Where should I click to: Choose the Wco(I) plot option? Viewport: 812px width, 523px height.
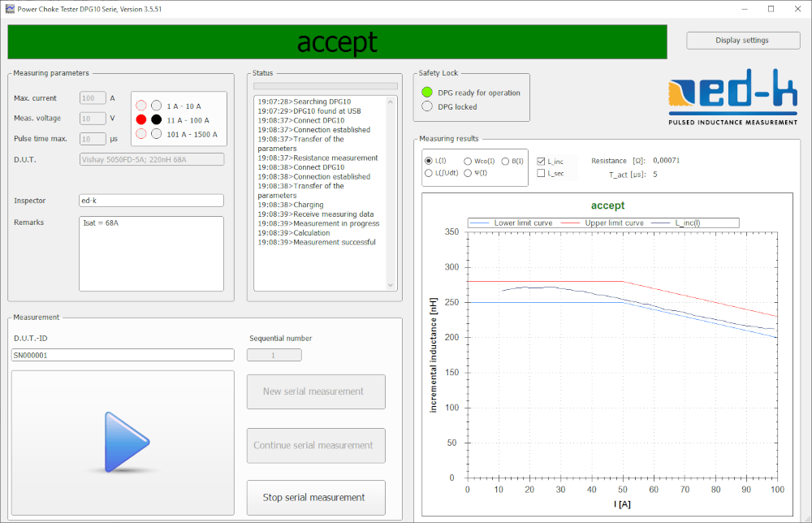pos(468,162)
